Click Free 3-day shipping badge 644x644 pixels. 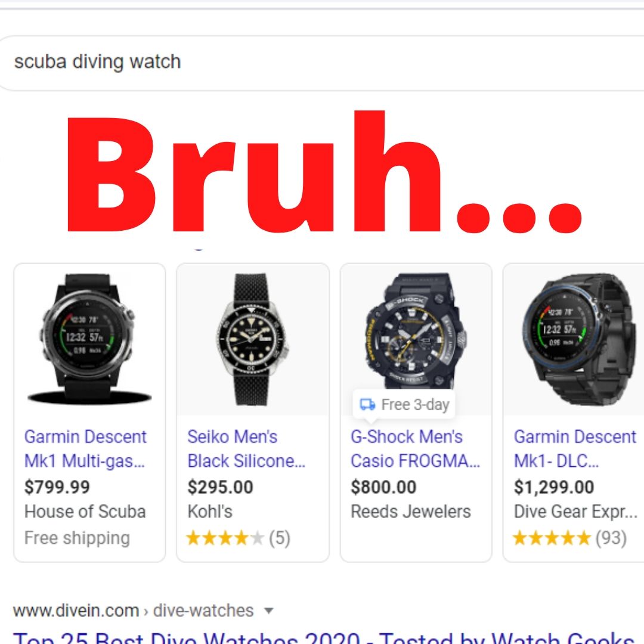(x=404, y=404)
